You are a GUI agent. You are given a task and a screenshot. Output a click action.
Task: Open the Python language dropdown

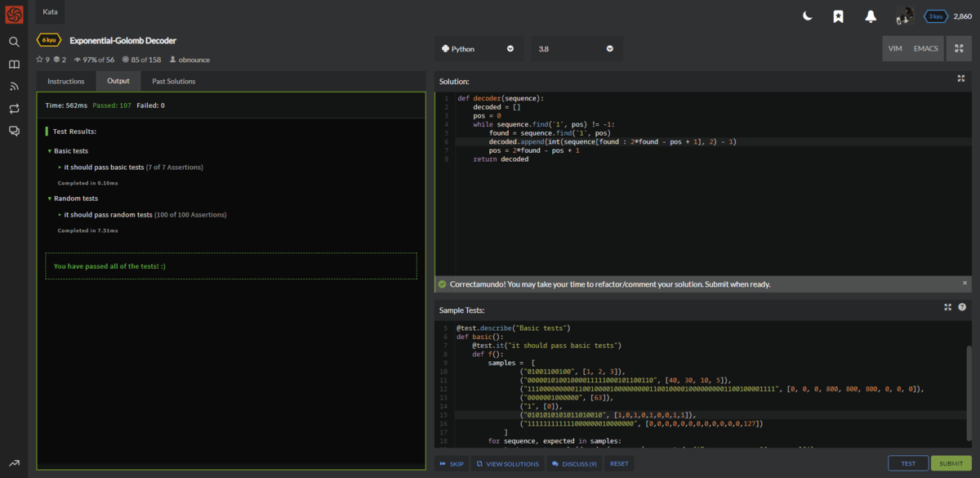[x=479, y=49]
